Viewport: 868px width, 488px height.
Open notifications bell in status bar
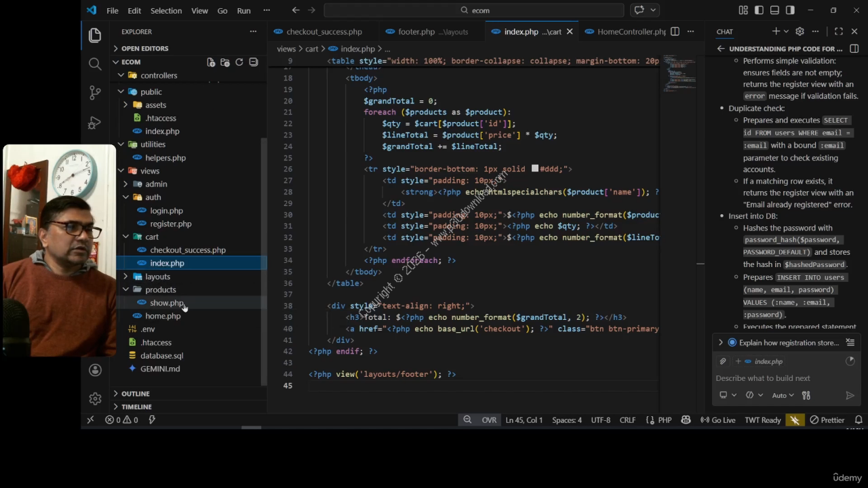[x=859, y=420]
